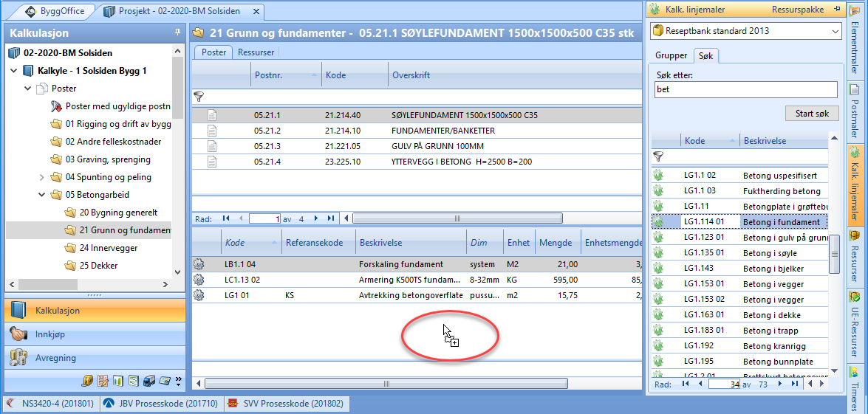The image size is (868, 414).
Task: Click the notepad with pencil icon
Action: (103, 381)
